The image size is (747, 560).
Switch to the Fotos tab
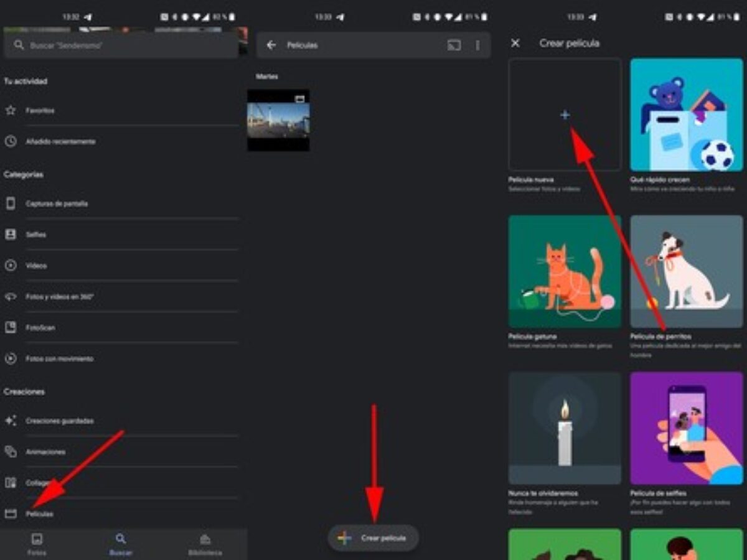37,544
